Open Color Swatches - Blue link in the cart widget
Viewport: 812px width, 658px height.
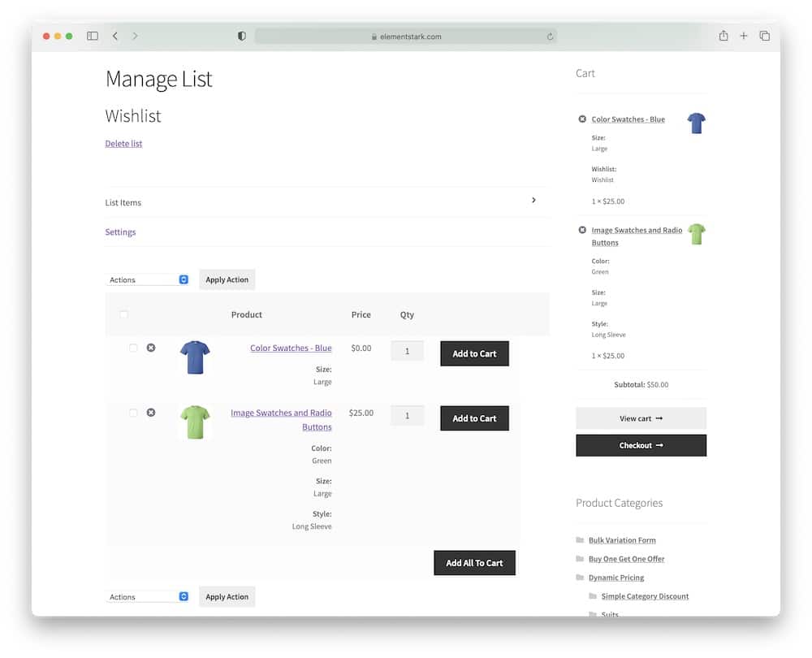click(x=628, y=119)
